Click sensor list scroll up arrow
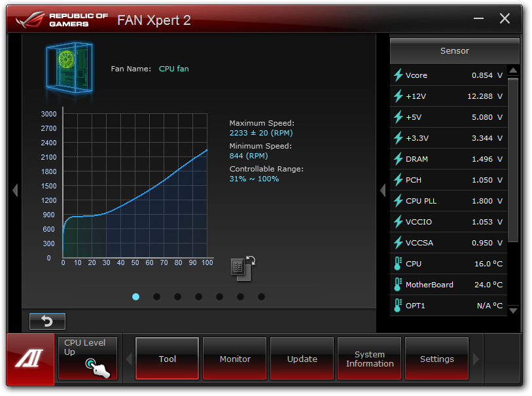 coord(513,71)
